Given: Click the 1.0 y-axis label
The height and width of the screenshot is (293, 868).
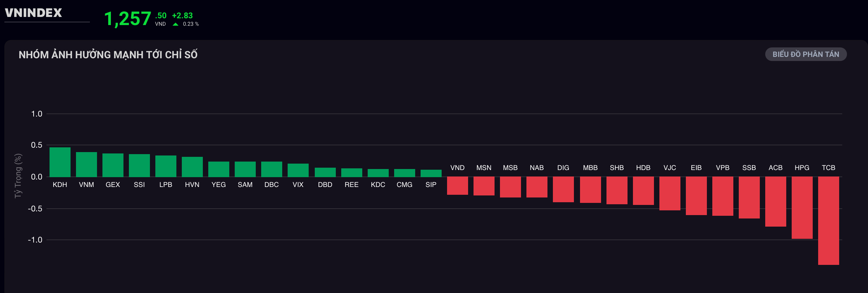Looking at the screenshot, I should tap(37, 114).
